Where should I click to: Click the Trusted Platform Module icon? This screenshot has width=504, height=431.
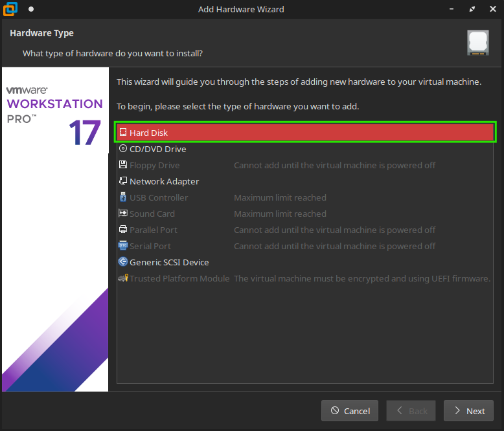click(x=123, y=278)
